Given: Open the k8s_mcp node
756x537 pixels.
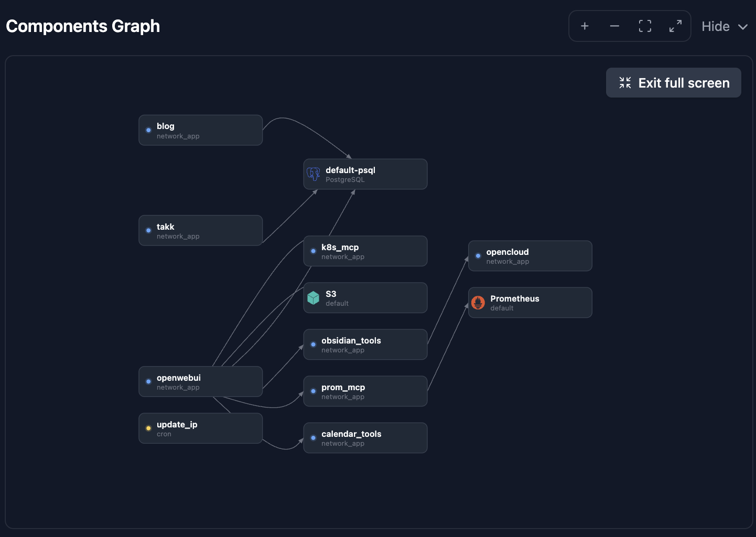Looking at the screenshot, I should [365, 251].
